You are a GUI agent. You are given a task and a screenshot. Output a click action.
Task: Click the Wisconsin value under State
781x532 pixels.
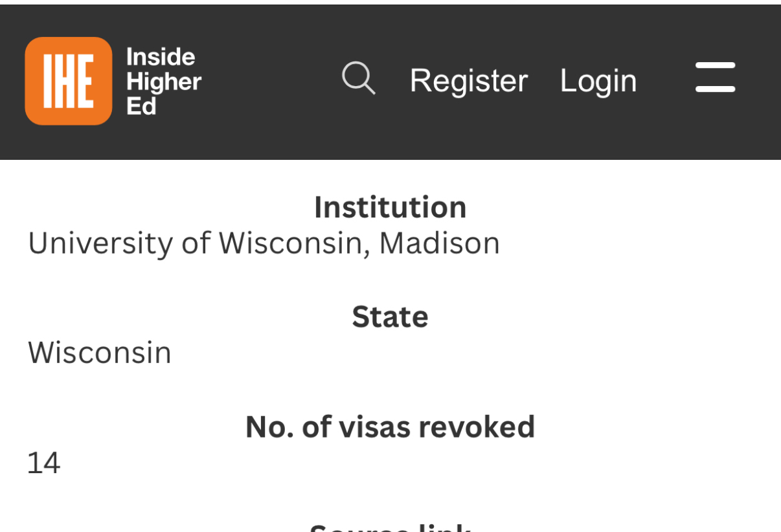click(x=99, y=353)
